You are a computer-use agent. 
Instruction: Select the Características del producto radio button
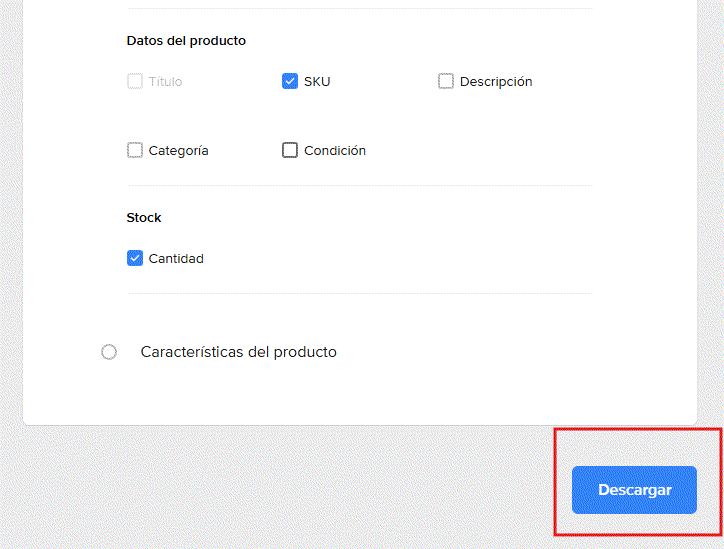click(109, 352)
